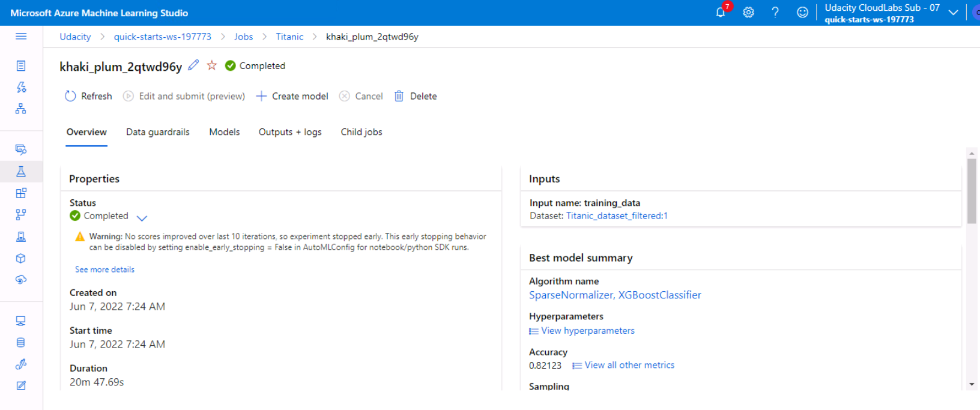980x410 pixels.
Task: Click the Best model summary heading
Action: click(581, 258)
